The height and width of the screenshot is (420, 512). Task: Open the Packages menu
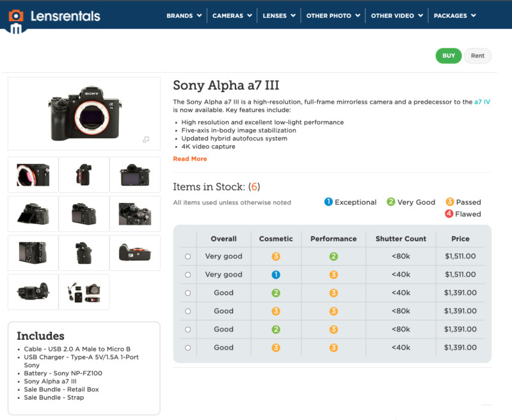point(454,15)
